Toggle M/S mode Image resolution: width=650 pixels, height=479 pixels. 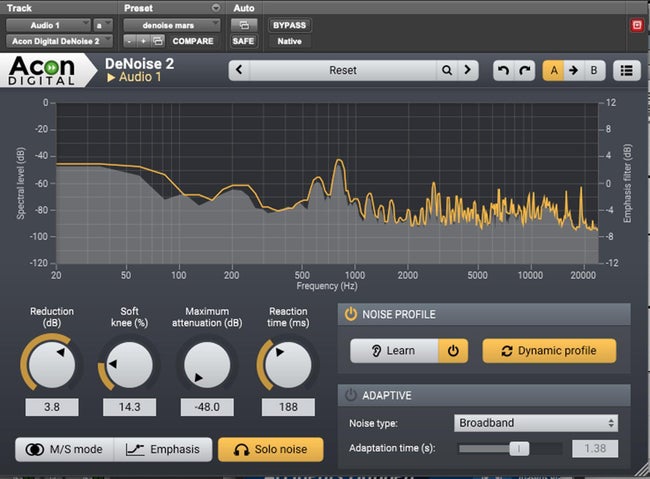(x=64, y=450)
